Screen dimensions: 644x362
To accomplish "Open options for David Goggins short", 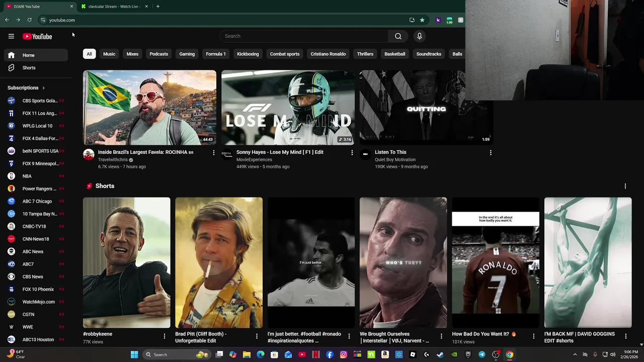I will [626, 336].
